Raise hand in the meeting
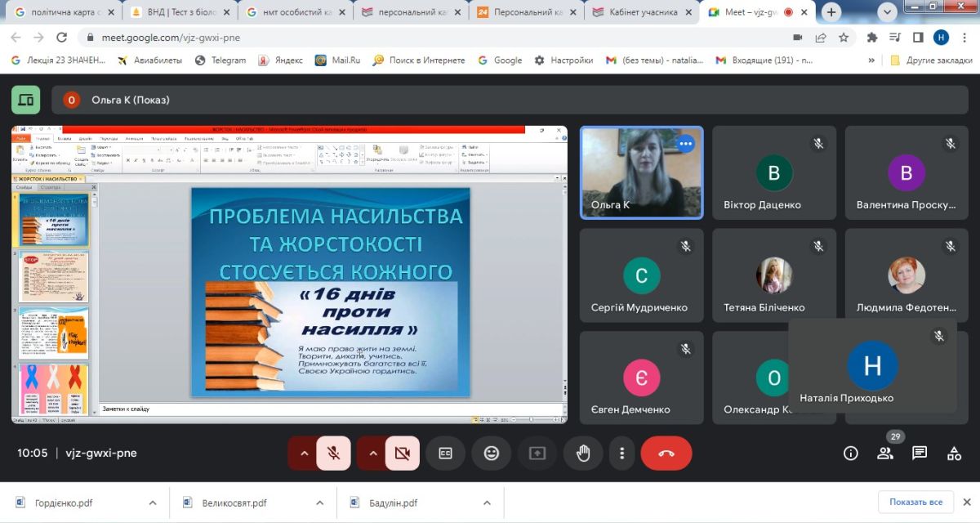Viewport: 980px width, 523px height. pos(583,454)
